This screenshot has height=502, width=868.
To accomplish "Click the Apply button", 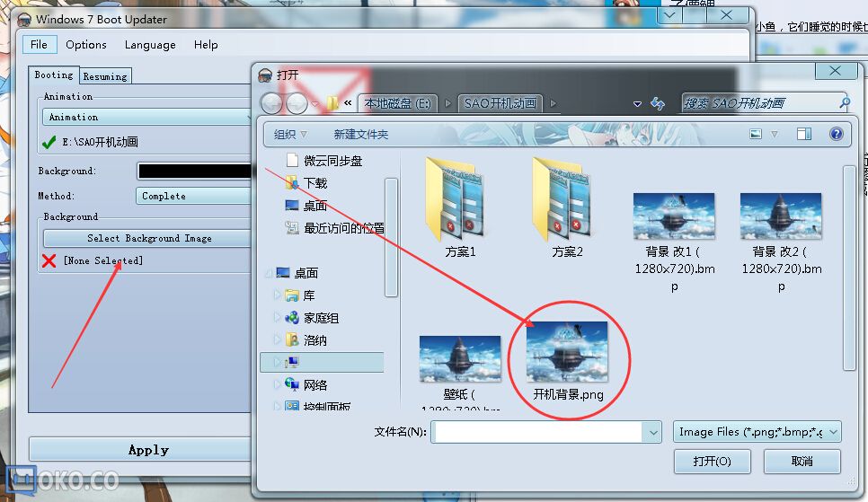I will point(141,449).
